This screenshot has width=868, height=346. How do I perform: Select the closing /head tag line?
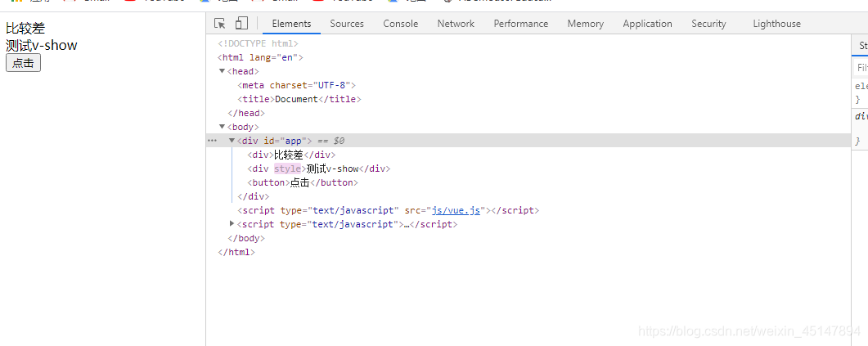[x=247, y=113]
